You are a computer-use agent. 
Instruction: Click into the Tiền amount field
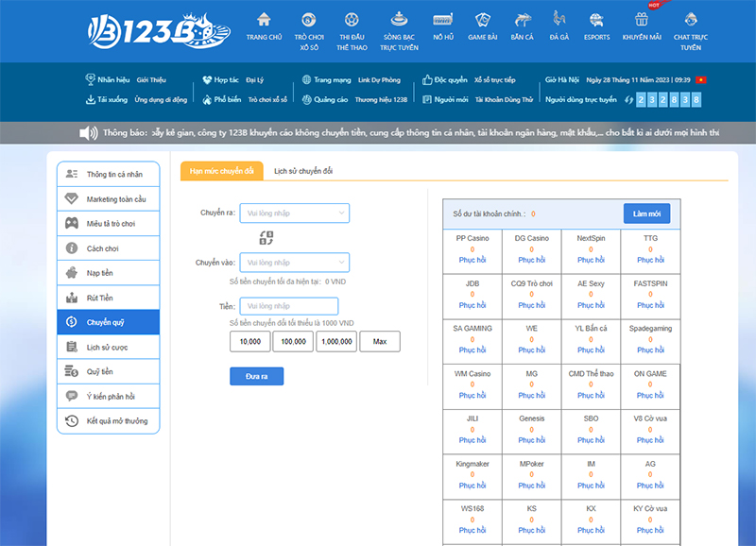point(289,306)
